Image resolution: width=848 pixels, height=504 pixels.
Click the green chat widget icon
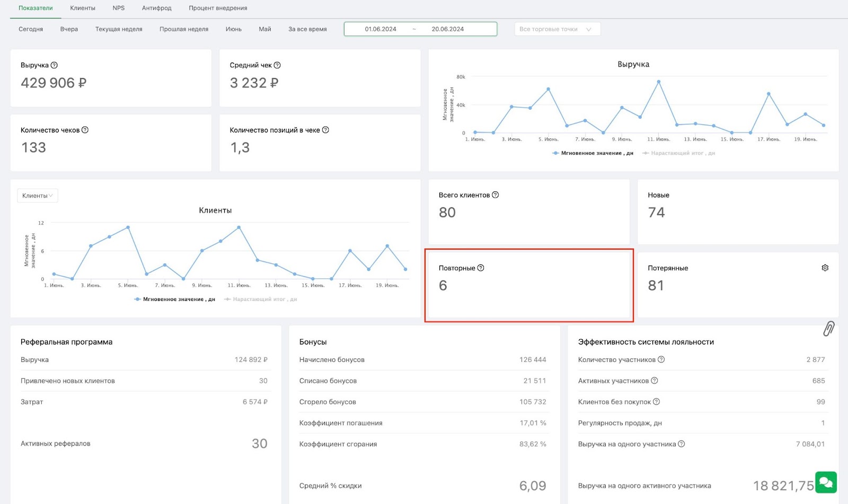click(x=826, y=482)
